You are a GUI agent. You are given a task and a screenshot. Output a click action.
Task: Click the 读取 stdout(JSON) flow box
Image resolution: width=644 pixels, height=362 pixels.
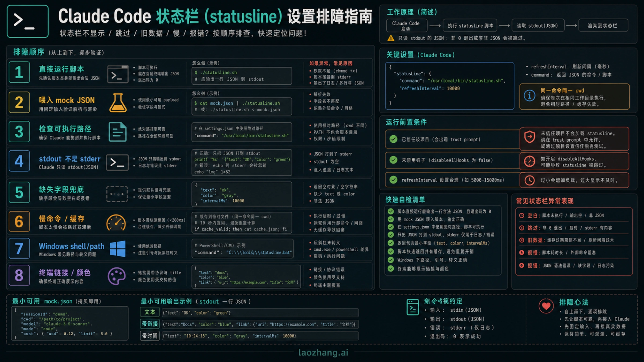(x=538, y=26)
